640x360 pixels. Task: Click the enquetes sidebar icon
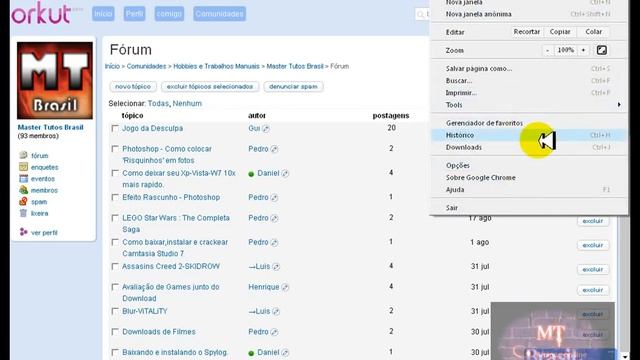(x=23, y=167)
